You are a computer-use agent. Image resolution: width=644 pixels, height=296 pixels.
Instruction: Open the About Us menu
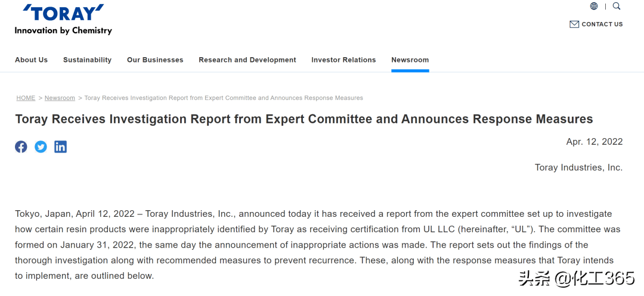31,60
